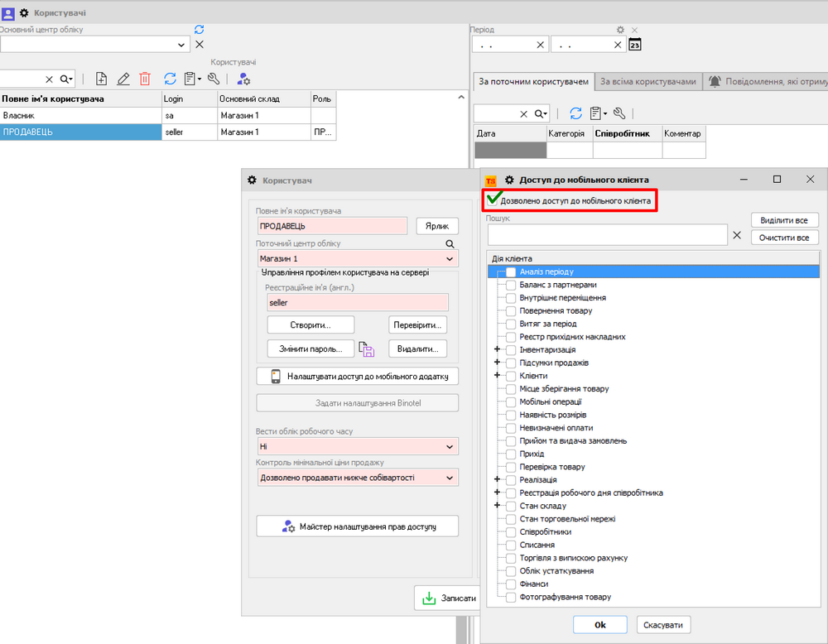Click the save password icon beside Змінити пароль
Image resolution: width=828 pixels, height=644 pixels.
click(367, 349)
